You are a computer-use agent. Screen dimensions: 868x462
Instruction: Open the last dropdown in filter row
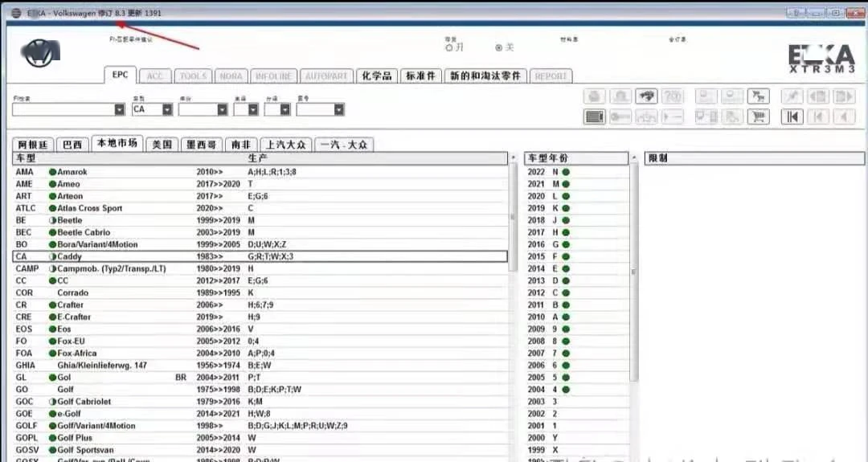[339, 109]
